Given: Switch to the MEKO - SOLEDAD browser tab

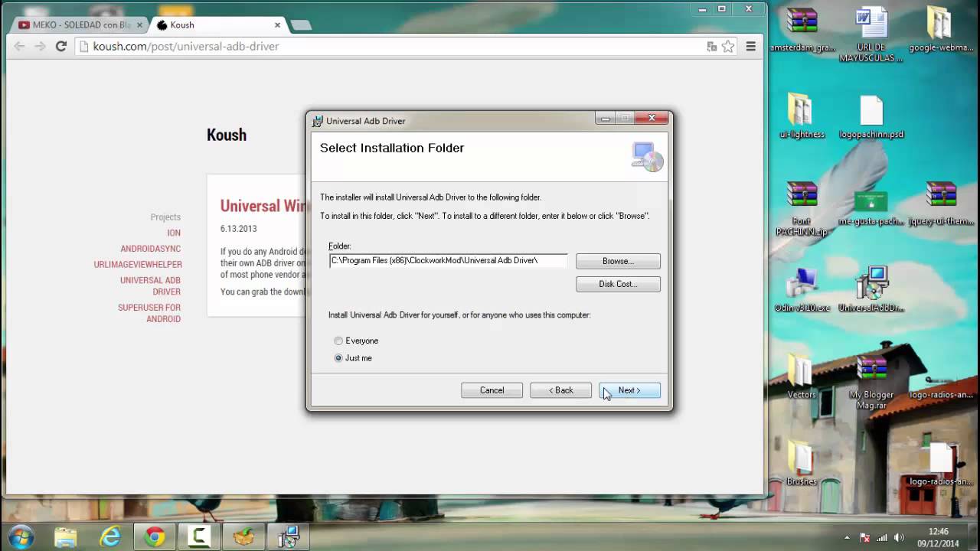Looking at the screenshot, I should (80, 25).
